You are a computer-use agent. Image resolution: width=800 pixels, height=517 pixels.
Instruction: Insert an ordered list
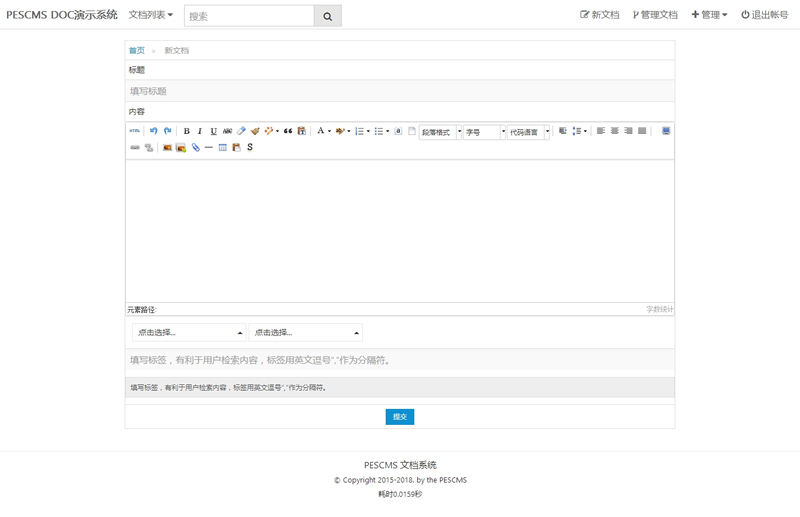[x=359, y=131]
